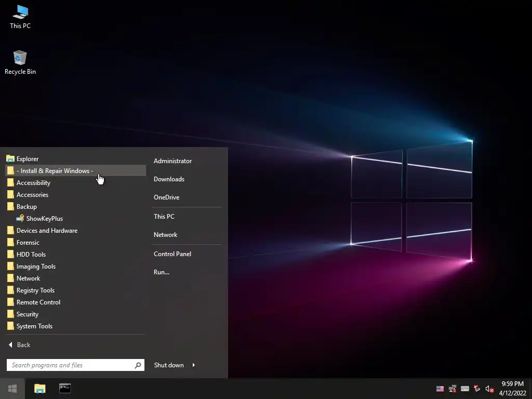Click the safely remove hardware tray icon

477,389
